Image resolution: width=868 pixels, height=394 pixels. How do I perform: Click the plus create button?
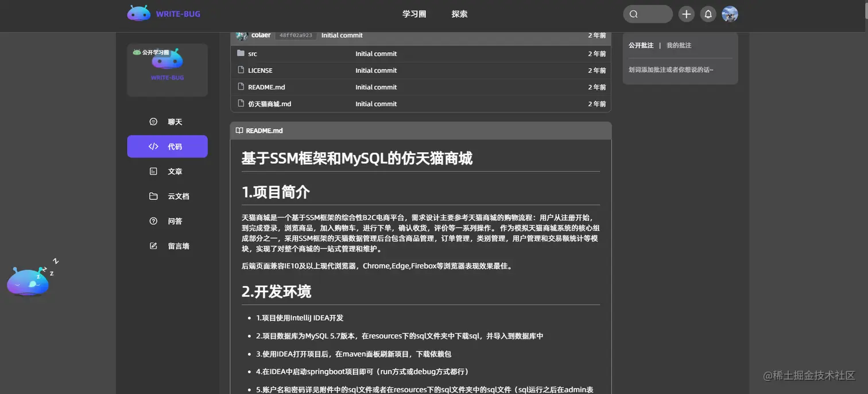tap(686, 14)
